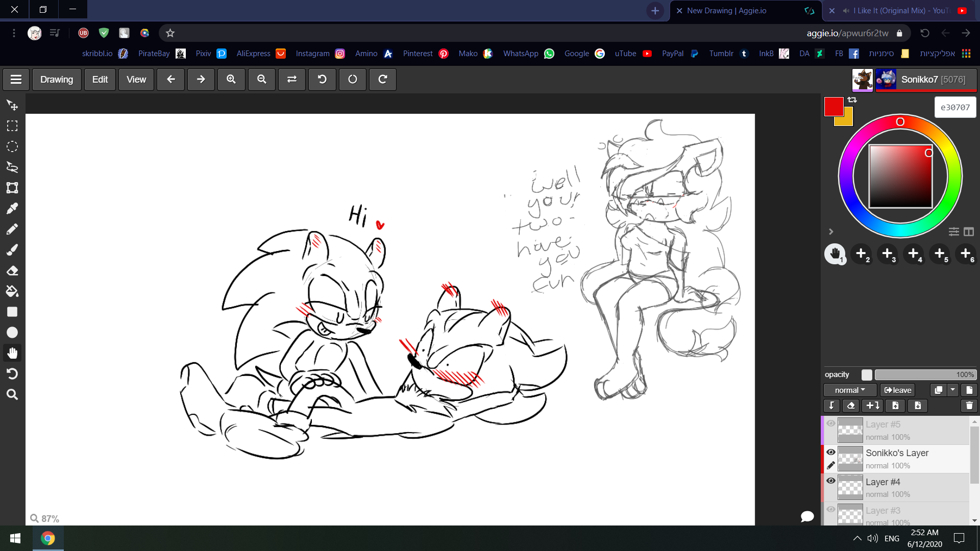Image resolution: width=980 pixels, height=551 pixels.
Task: Switch to the New Drawing Aggie.io tab
Action: click(x=746, y=11)
